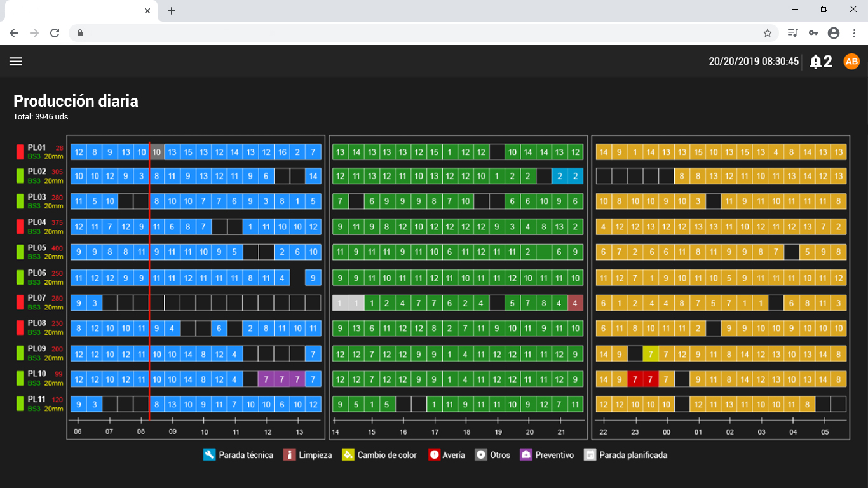Click the blue 16 cell in PL01 row

(x=281, y=152)
